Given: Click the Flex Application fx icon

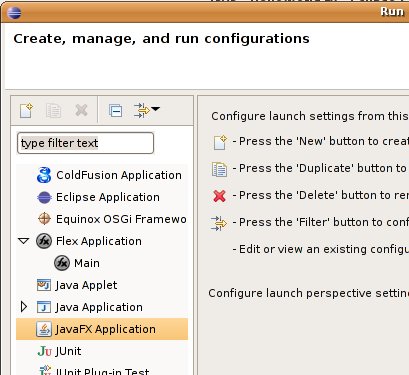Looking at the screenshot, I should pos(44,241).
